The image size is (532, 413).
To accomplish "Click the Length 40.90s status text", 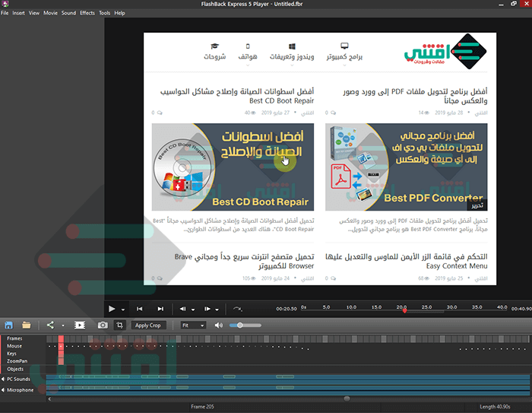I will [495, 407].
